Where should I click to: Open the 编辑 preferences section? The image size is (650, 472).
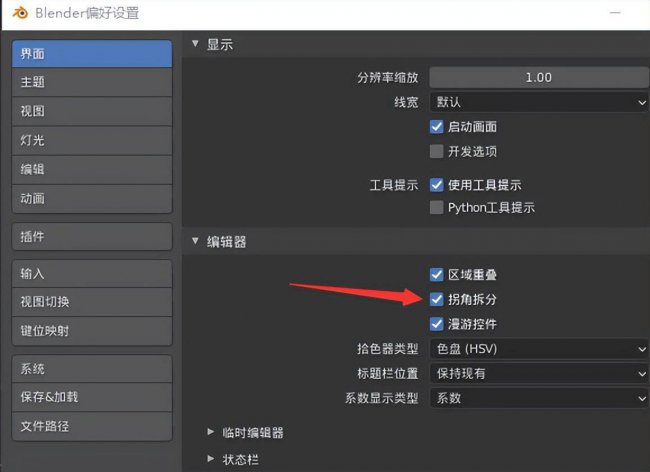(x=92, y=169)
